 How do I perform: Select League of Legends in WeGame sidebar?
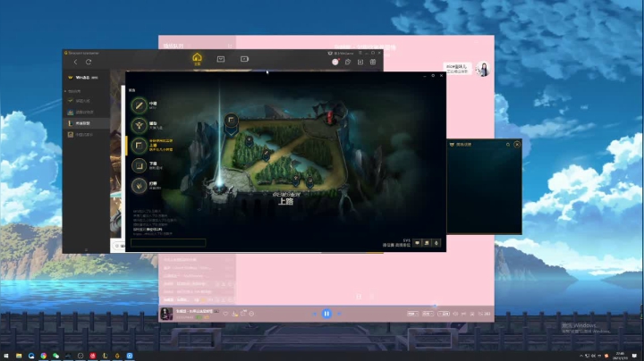[86, 123]
